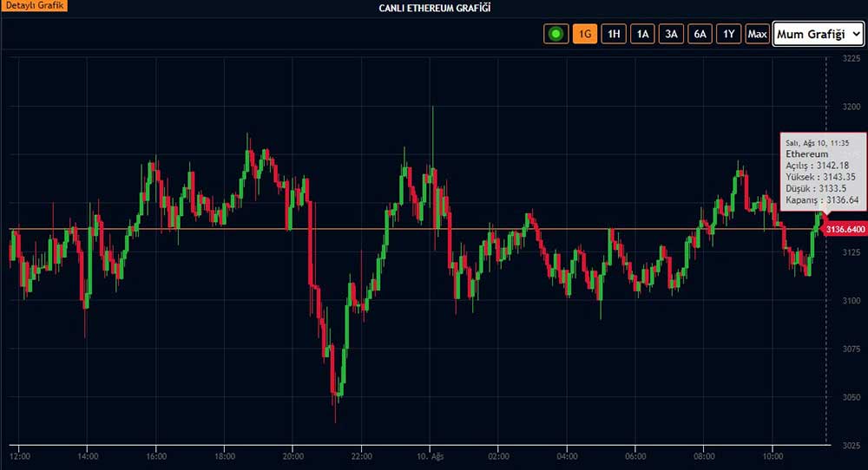868x470 pixels.
Task: Click the 3125 price axis label
Action: [x=852, y=252]
